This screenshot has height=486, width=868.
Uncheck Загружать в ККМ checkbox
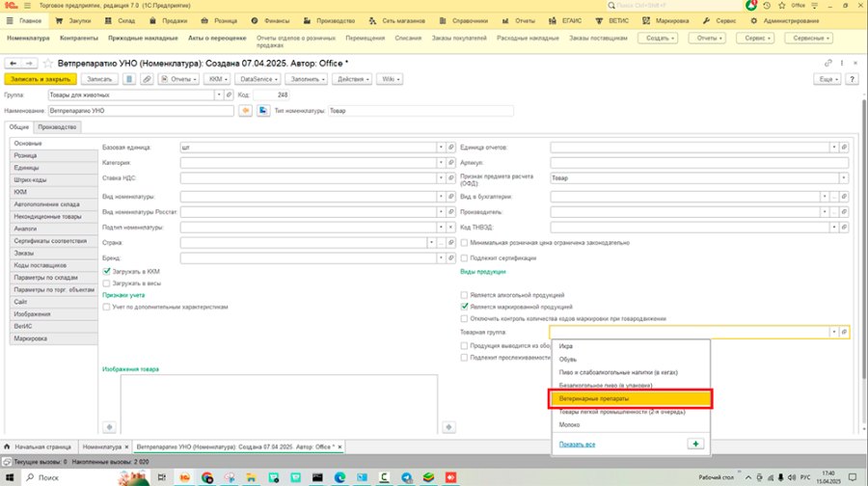tap(107, 272)
